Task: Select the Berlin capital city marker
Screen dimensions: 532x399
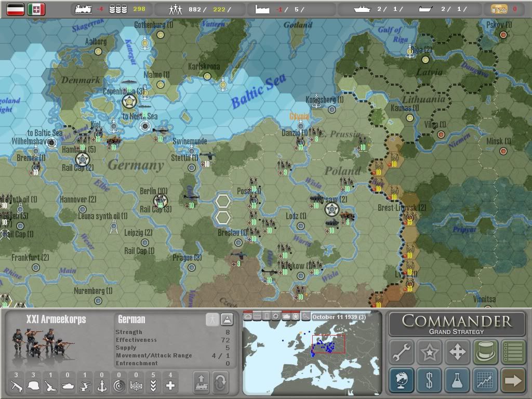Action: pos(161,201)
